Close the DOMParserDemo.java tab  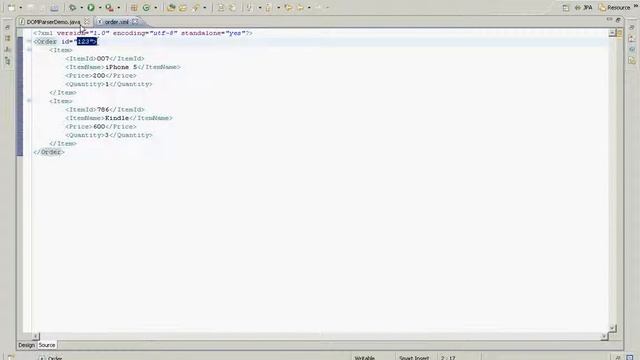point(87,22)
